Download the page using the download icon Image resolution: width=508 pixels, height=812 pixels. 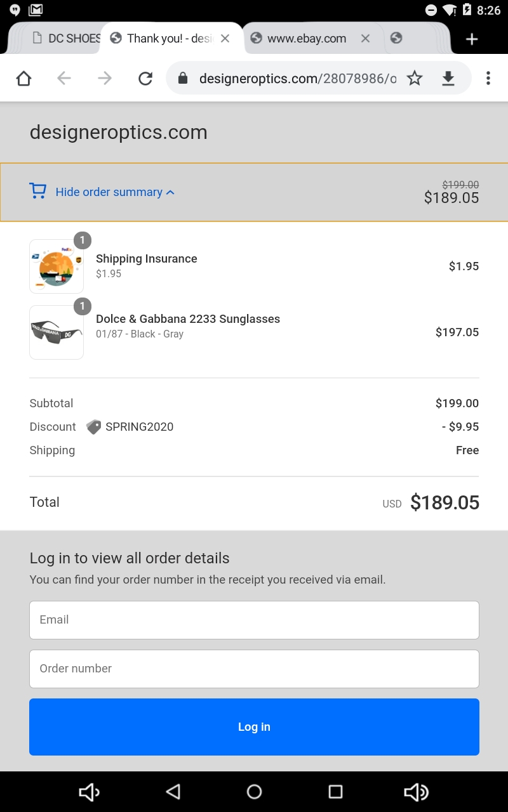click(448, 78)
